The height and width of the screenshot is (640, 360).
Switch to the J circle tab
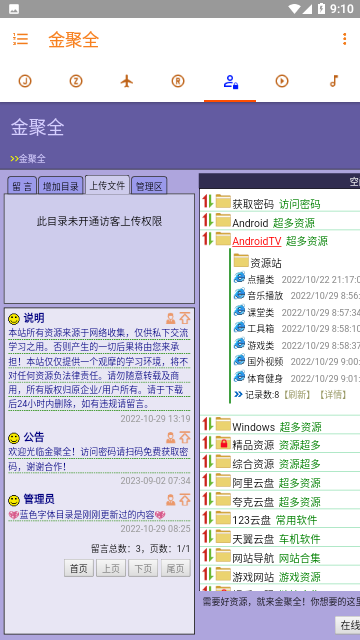click(x=25, y=81)
